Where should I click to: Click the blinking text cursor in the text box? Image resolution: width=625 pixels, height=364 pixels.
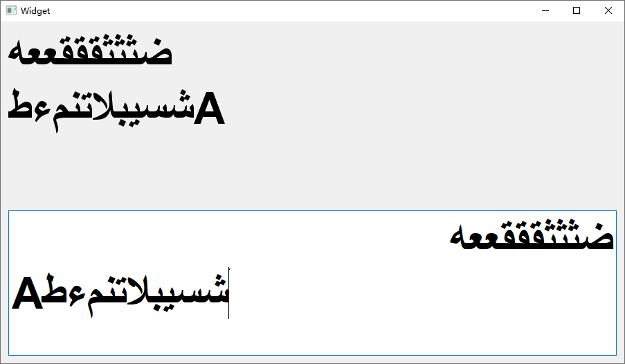(x=229, y=293)
